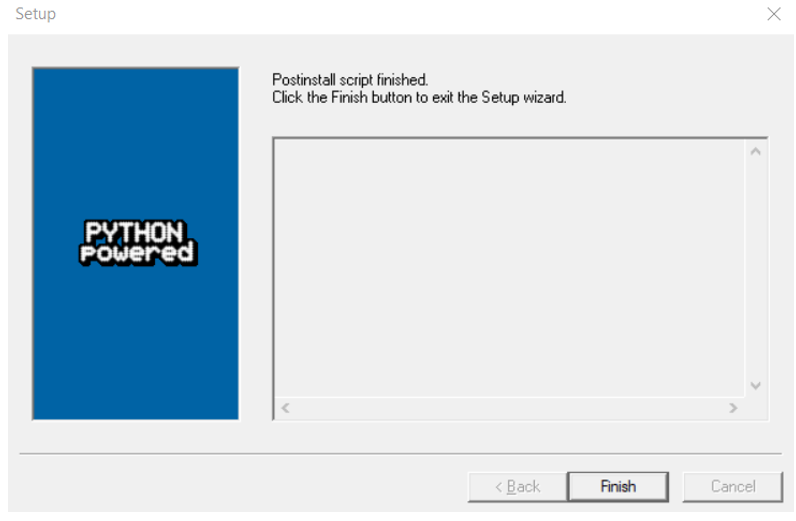This screenshot has width=796, height=521.
Task: Click the blue banner below the logo
Action: (x=136, y=343)
